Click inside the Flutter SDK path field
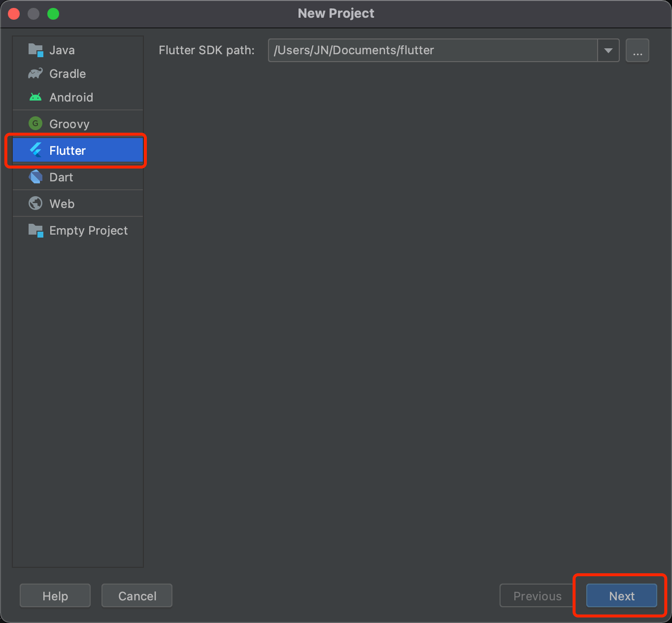Image resolution: width=672 pixels, height=623 pixels. pos(433,50)
